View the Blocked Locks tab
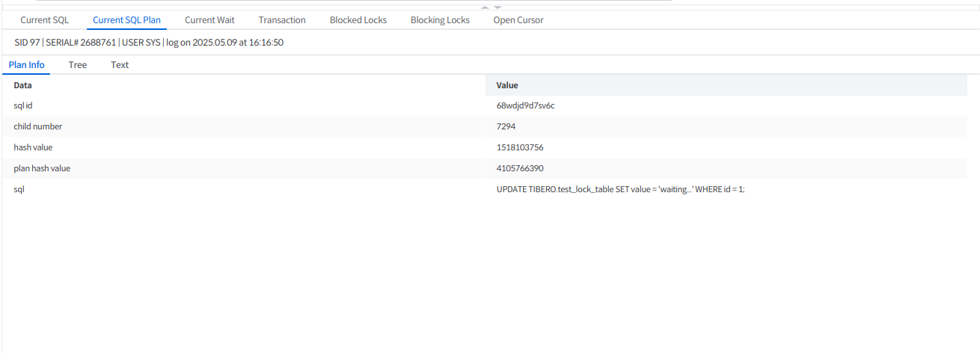Viewport: 980px width, 353px height. [358, 20]
